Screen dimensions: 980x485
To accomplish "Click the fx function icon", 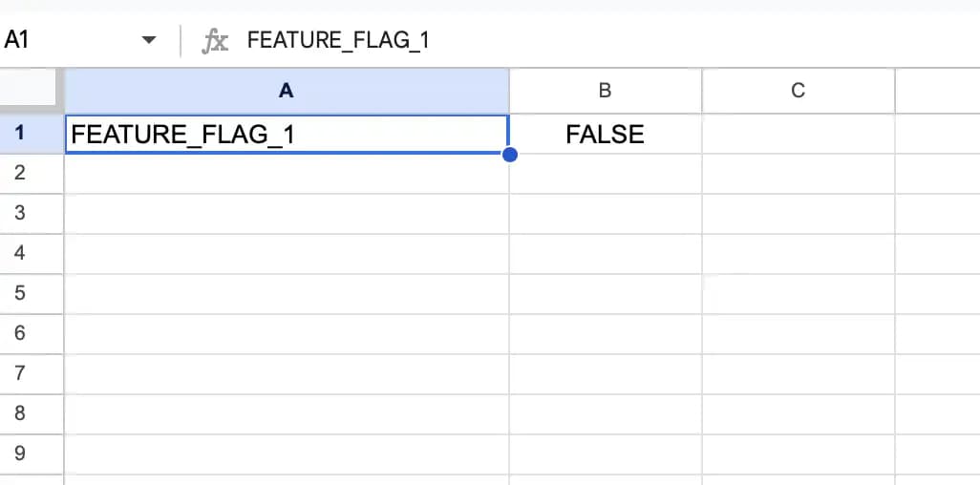I will coord(215,41).
